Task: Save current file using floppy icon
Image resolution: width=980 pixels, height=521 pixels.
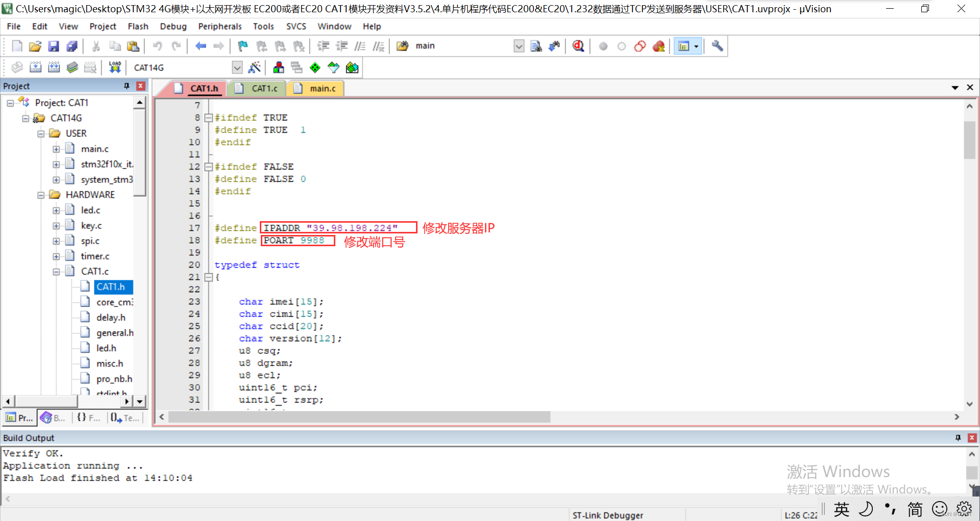Action: 54,46
